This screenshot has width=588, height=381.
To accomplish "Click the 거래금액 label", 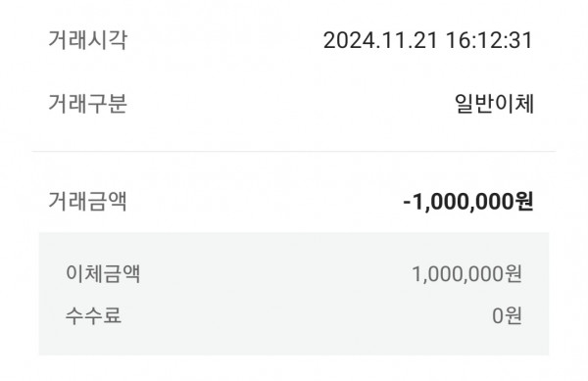I will [x=88, y=201].
